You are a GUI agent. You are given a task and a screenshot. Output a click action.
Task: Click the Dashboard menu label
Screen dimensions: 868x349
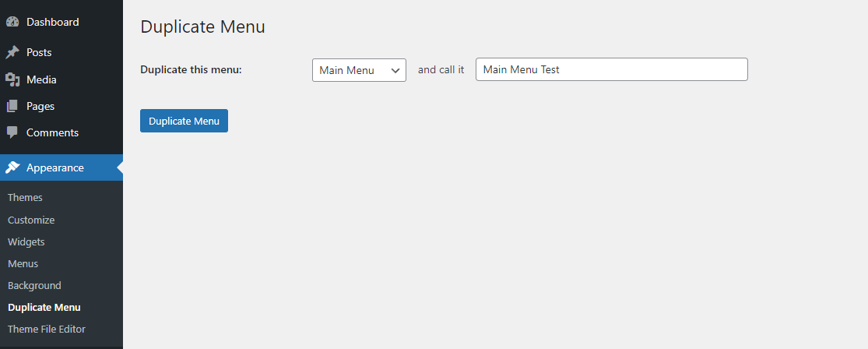52,23
